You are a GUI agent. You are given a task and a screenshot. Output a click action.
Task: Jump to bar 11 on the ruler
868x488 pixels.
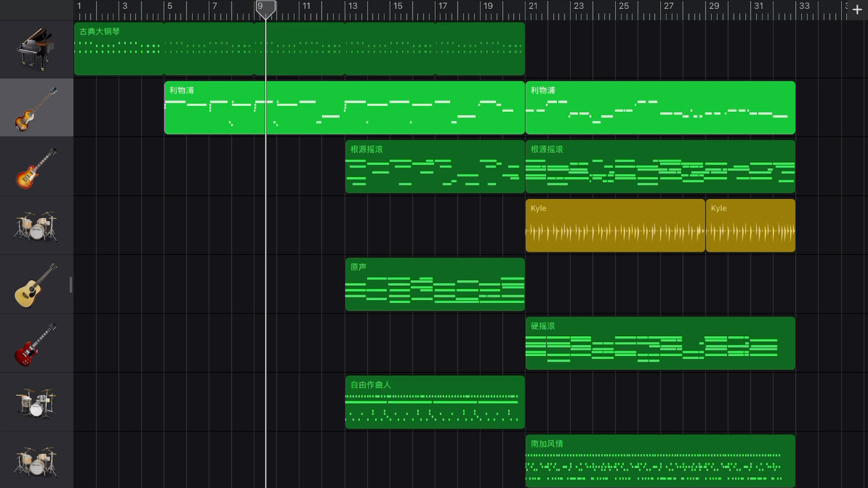coord(306,6)
